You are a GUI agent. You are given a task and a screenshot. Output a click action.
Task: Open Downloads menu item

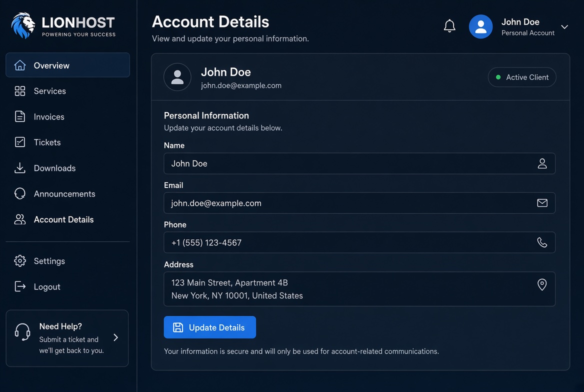point(68,168)
